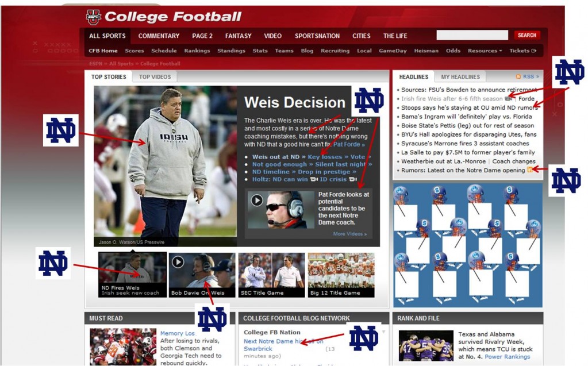Open the Heisman page
The image size is (588, 366).
tap(426, 51)
